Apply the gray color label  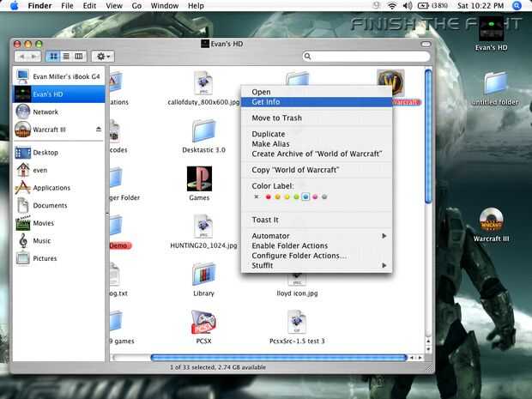[x=324, y=196]
